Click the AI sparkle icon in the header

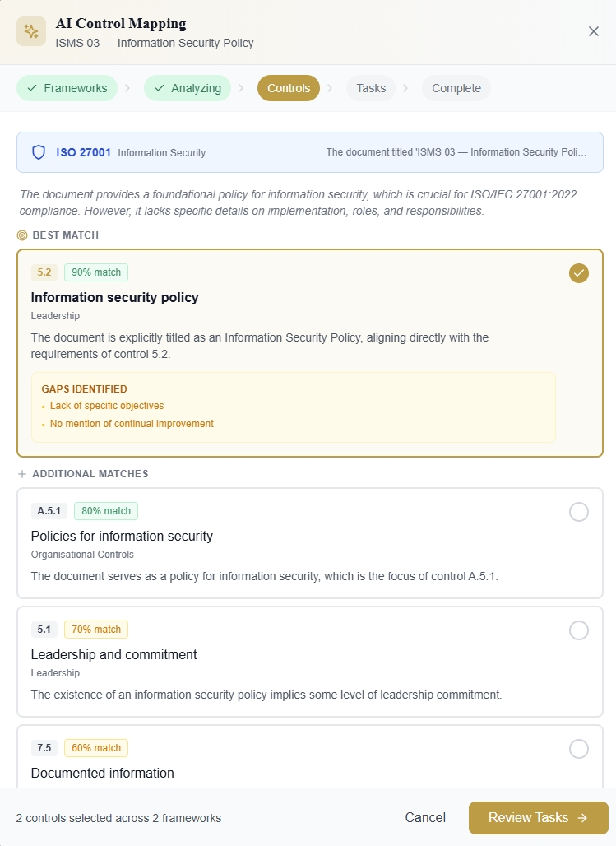(x=30, y=31)
